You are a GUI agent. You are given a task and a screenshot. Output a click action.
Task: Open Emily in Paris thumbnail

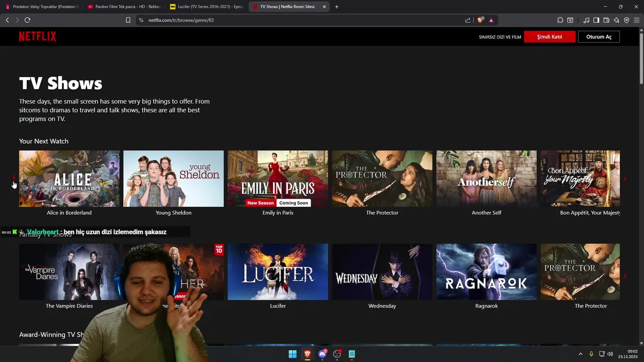click(x=278, y=178)
